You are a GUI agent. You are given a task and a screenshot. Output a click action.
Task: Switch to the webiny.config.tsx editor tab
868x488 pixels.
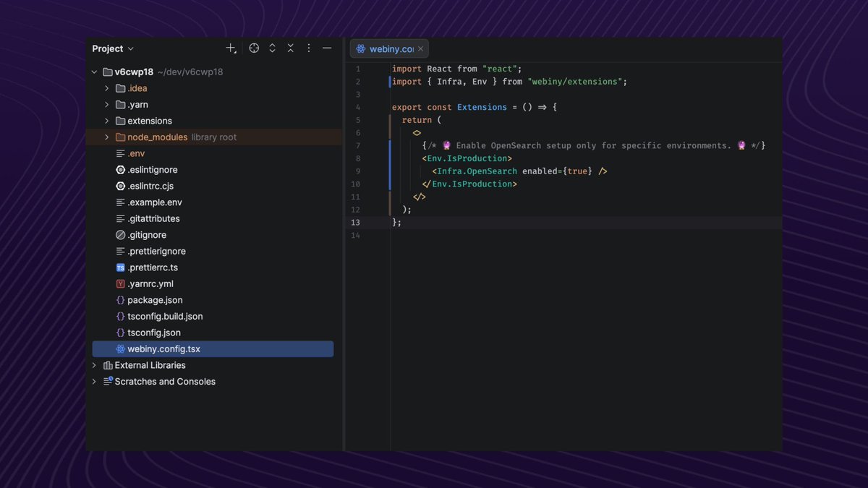(391, 49)
